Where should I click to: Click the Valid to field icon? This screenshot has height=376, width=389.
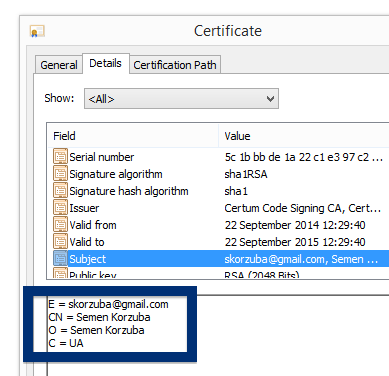coord(60,242)
